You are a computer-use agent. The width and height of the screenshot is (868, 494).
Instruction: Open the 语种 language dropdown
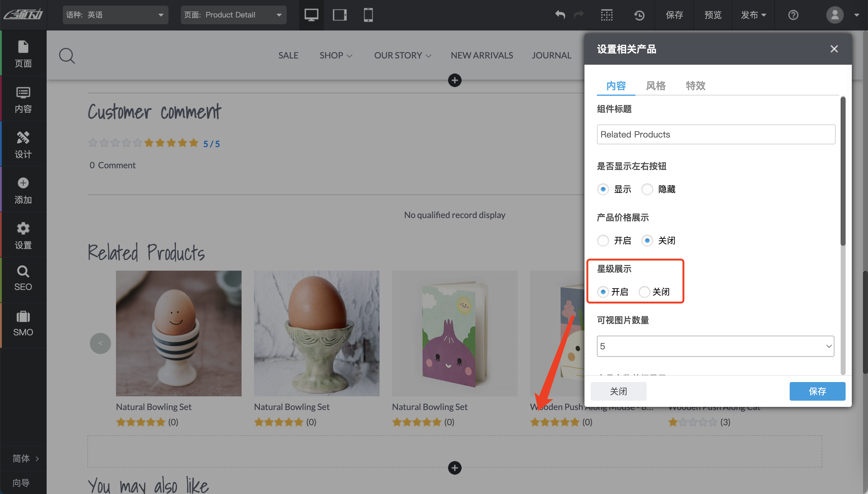point(115,15)
